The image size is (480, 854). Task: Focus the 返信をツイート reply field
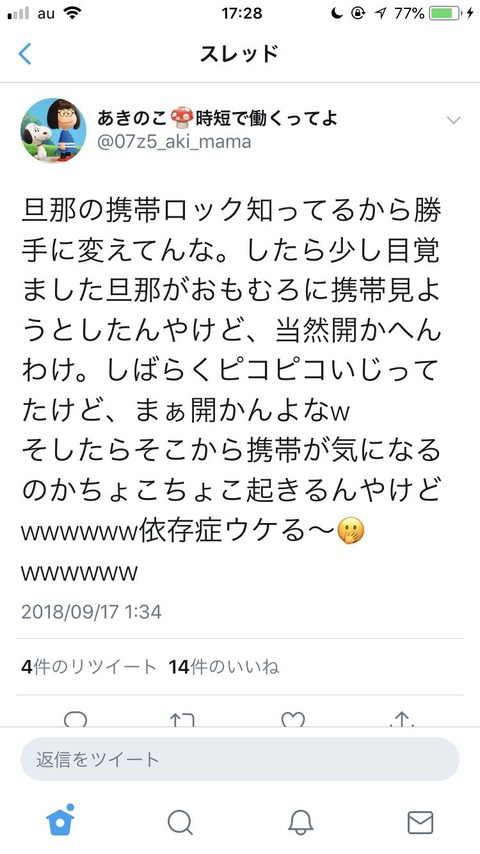240,759
